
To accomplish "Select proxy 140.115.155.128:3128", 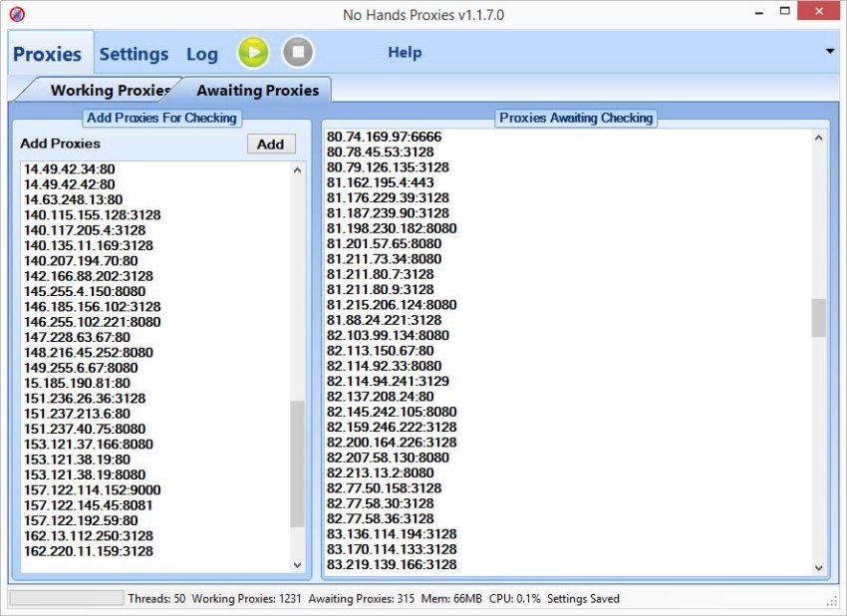I will pos(93,215).
